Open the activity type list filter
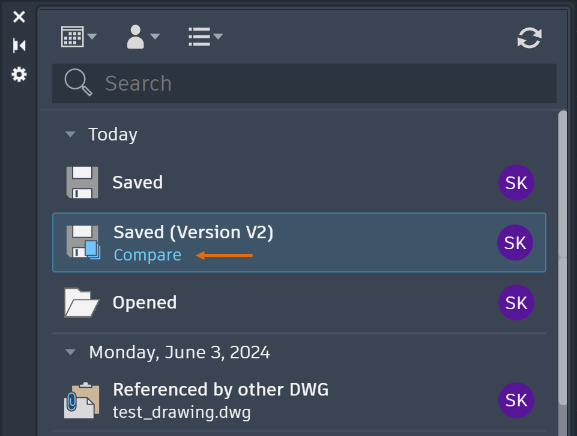 tap(205, 36)
